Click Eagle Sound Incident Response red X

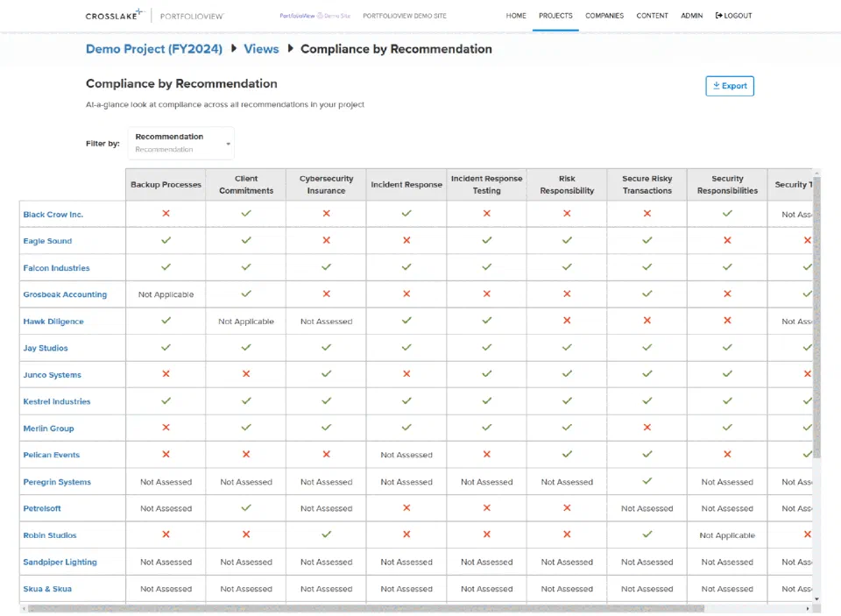click(x=406, y=240)
